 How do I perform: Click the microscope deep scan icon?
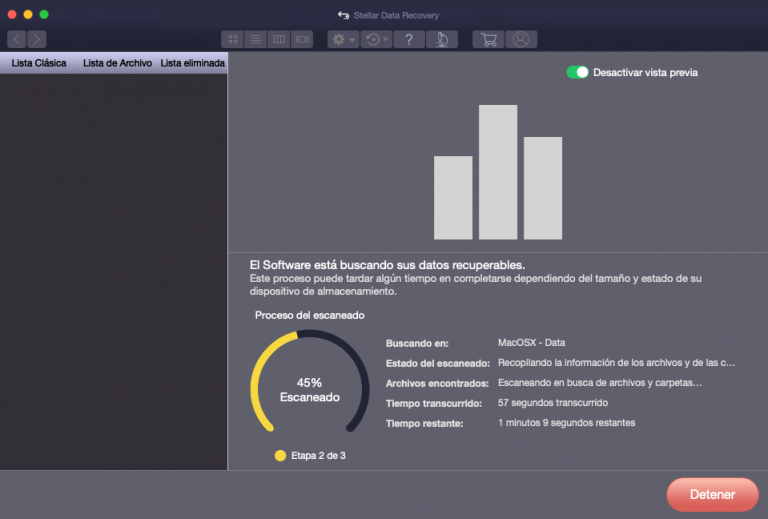pos(442,39)
